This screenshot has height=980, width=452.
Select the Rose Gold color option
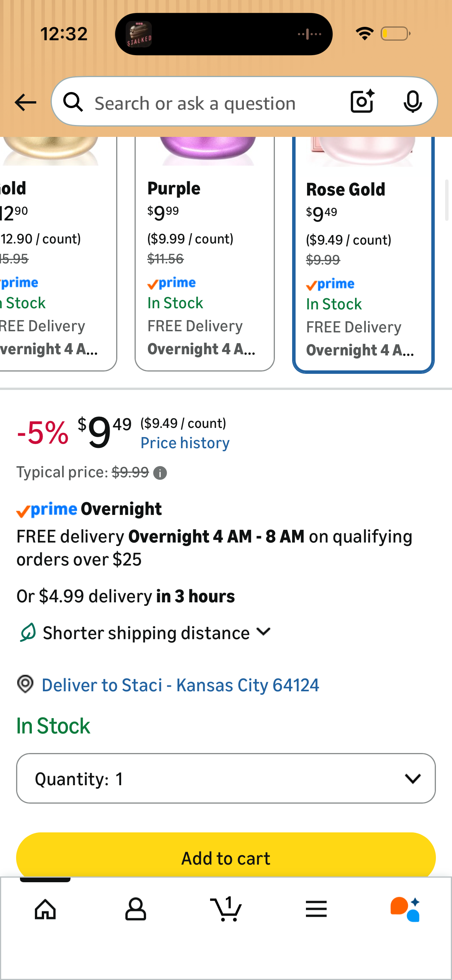(x=363, y=254)
